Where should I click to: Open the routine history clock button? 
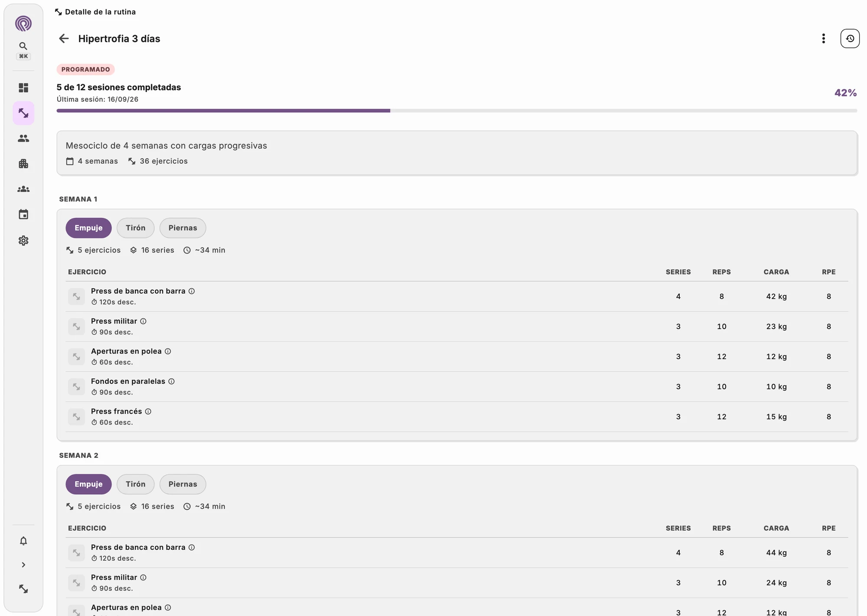[x=850, y=39]
